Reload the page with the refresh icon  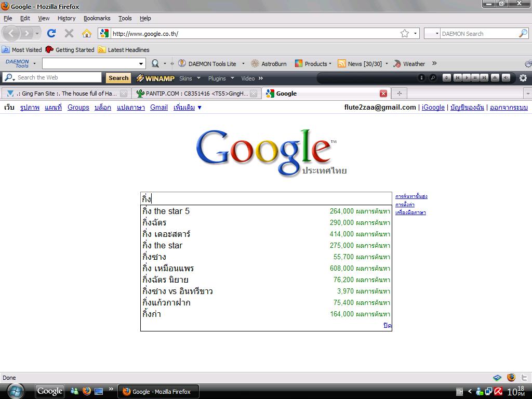(51, 33)
